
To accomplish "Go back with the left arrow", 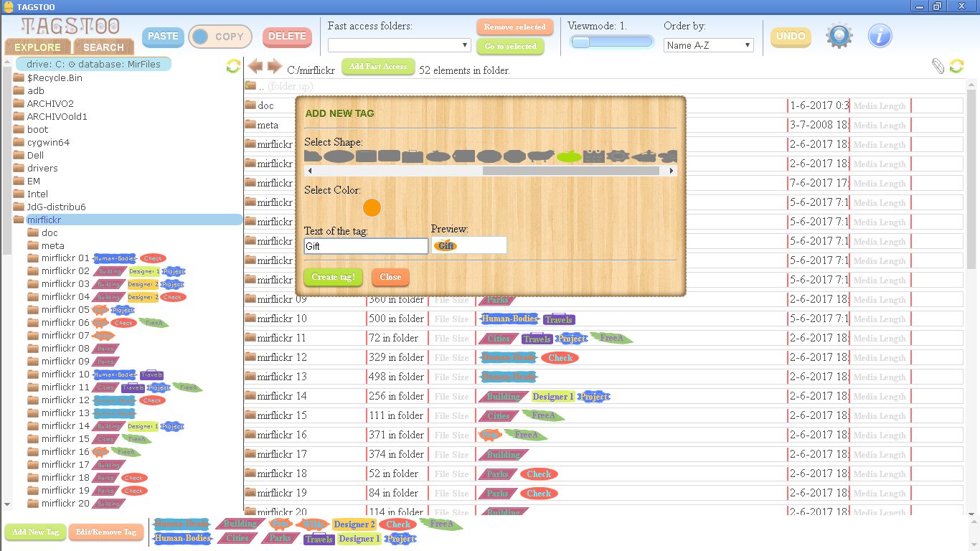I will 255,67.
